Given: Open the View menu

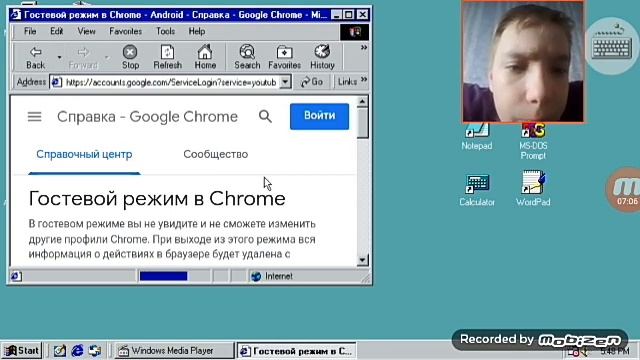Looking at the screenshot, I should [87, 31].
